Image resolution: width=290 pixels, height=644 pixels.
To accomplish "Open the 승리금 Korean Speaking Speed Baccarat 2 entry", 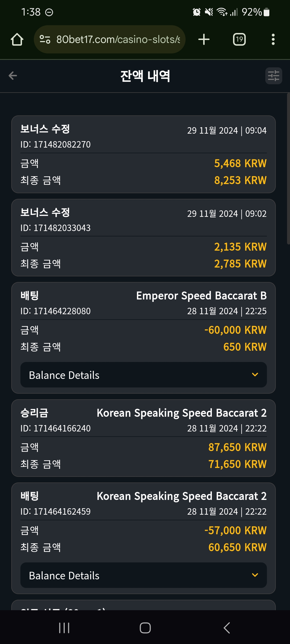I will coord(144,438).
